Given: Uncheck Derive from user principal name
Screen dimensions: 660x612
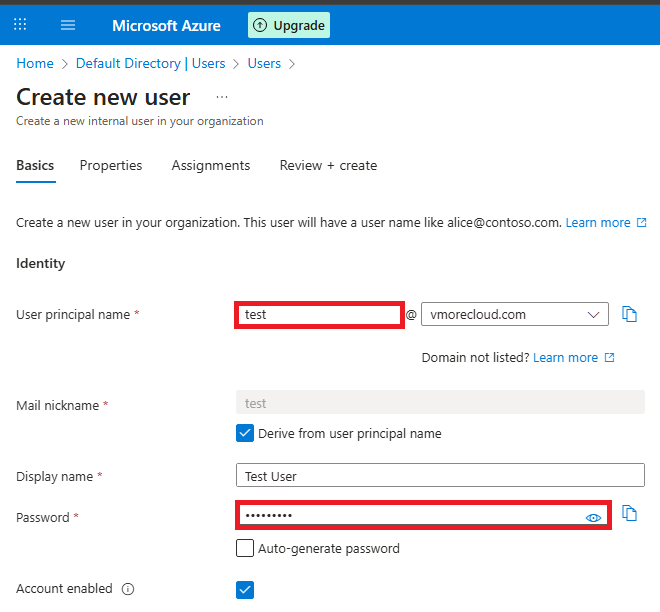Looking at the screenshot, I should pyautogui.click(x=245, y=434).
